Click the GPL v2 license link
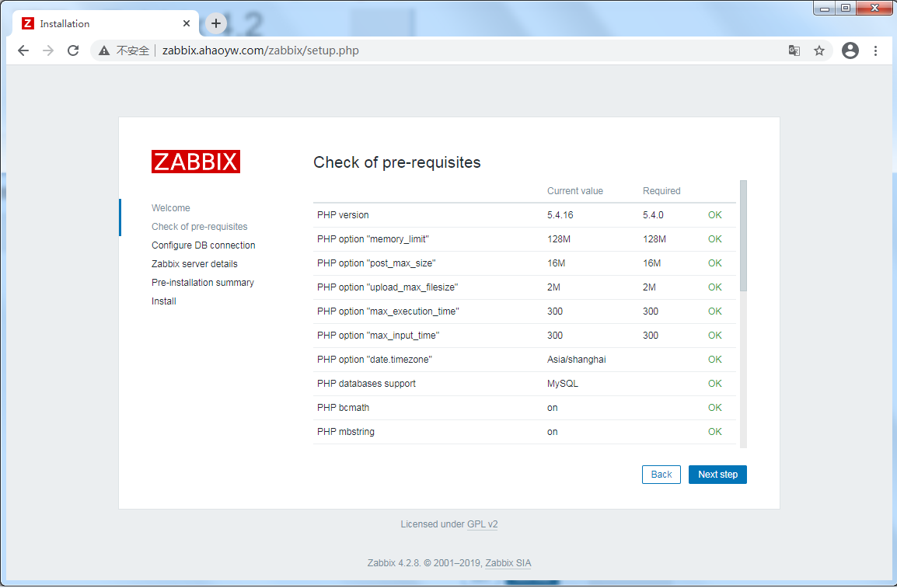The height and width of the screenshot is (588, 897). (482, 524)
